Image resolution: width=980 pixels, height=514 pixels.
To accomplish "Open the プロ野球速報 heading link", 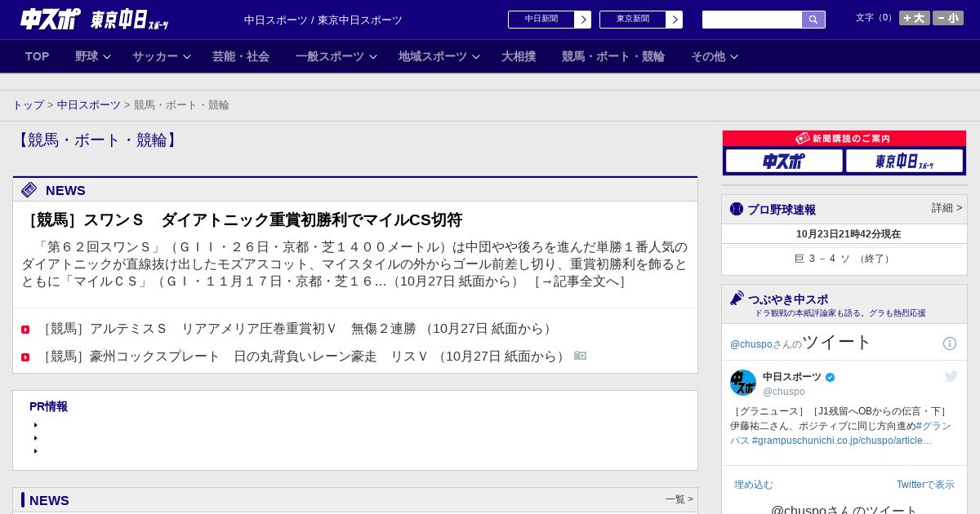I will tap(782, 210).
